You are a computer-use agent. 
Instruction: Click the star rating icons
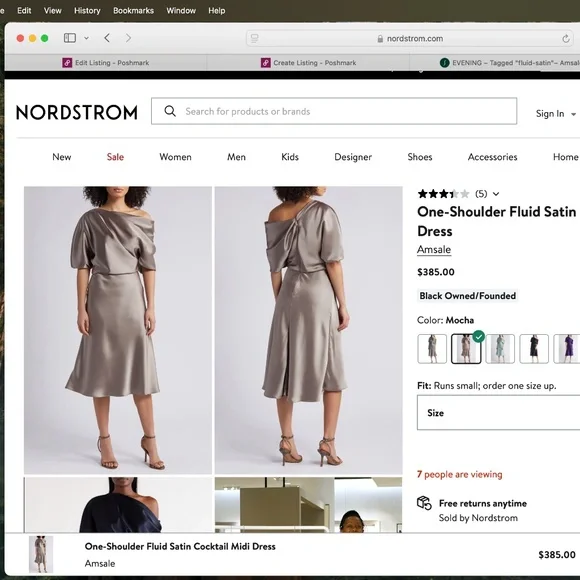[444, 194]
